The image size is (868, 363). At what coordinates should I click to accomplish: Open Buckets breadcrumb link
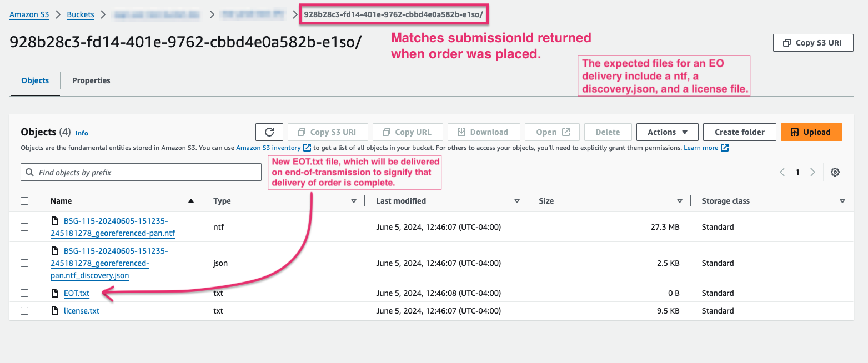(81, 15)
